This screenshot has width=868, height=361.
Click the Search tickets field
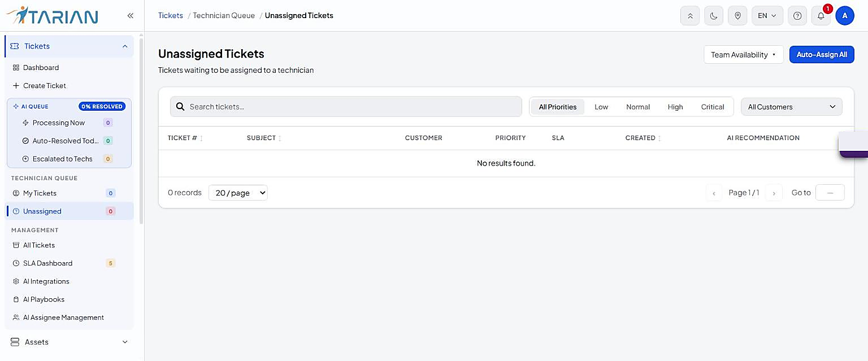pos(346,107)
